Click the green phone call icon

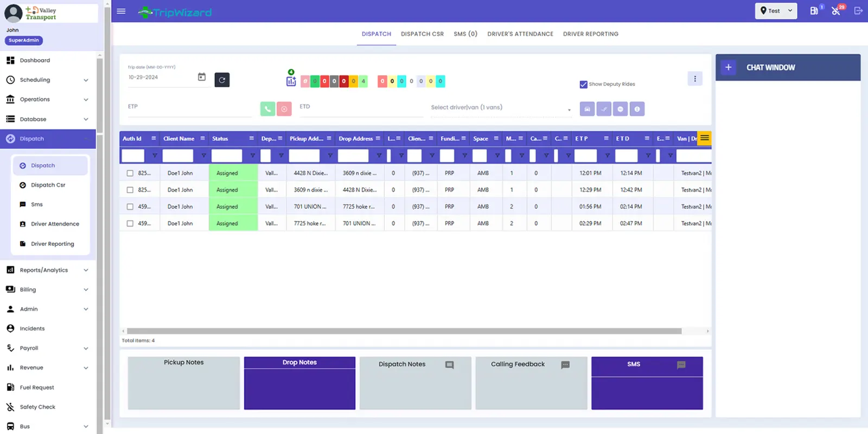(x=267, y=109)
